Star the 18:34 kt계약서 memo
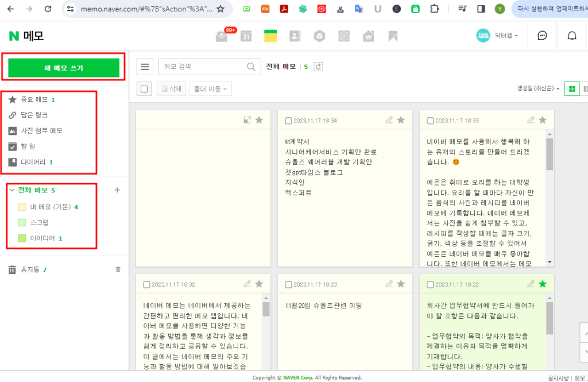 [401, 120]
